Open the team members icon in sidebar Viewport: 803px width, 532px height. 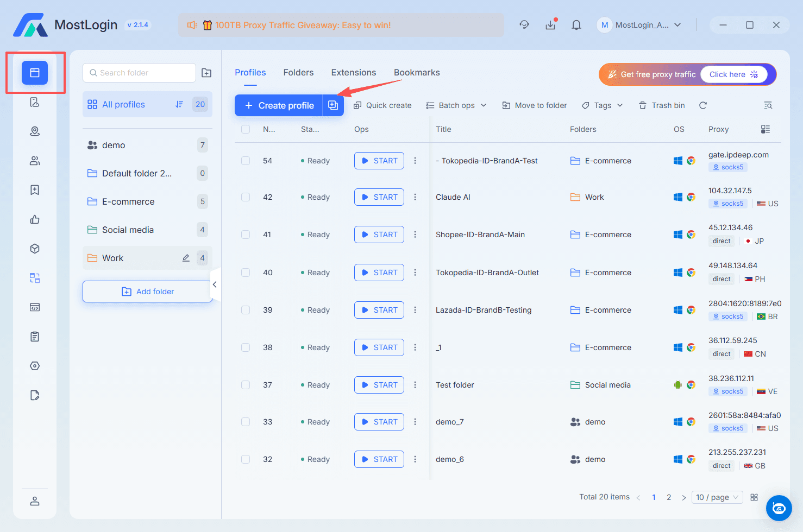tap(35, 161)
